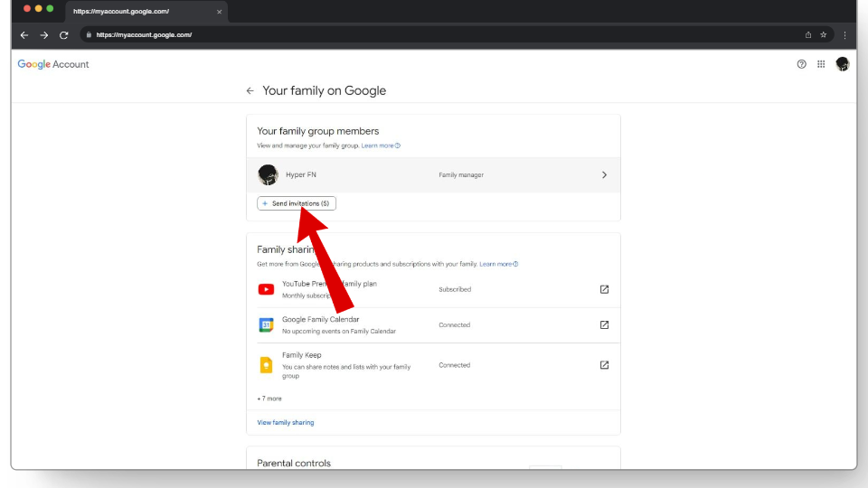Expand the + 7 more services

click(x=269, y=399)
